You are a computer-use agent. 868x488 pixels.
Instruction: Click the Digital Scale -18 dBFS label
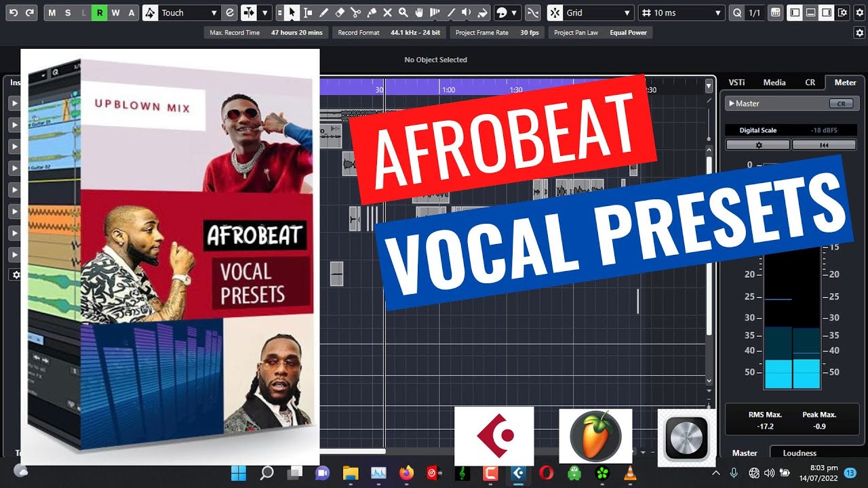coord(791,130)
